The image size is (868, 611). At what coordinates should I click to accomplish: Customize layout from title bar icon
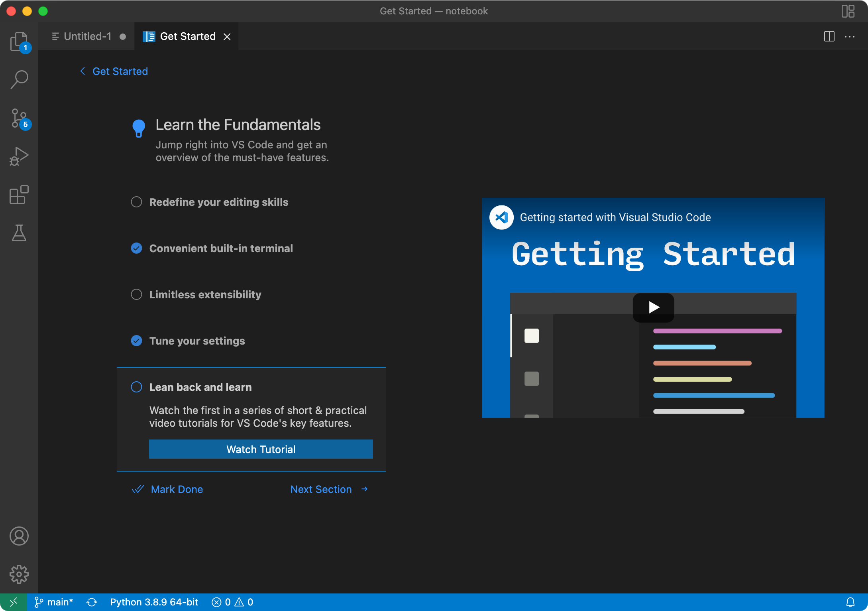pos(848,11)
